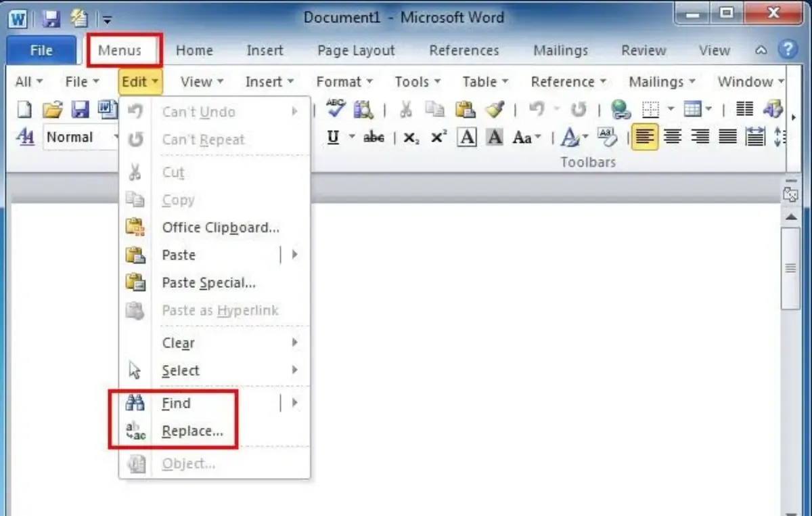Apply Underline formatting
Image resolution: width=812 pixels, height=516 pixels.
(333, 137)
